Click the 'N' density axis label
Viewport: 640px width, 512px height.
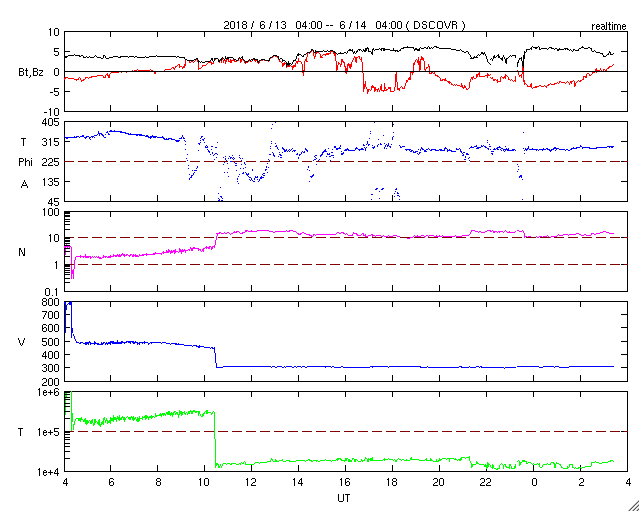click(22, 252)
